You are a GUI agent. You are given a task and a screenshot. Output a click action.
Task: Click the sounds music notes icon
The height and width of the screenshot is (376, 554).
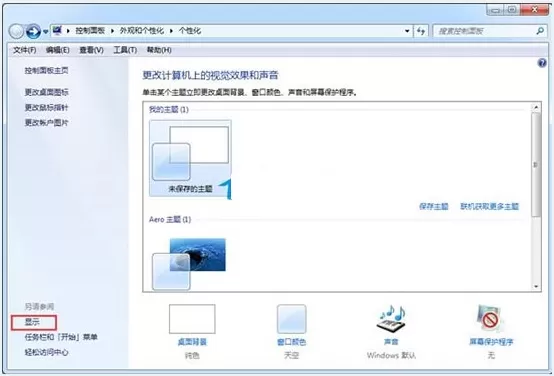click(x=391, y=319)
